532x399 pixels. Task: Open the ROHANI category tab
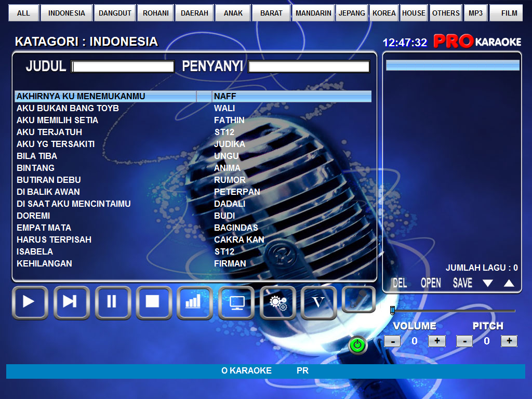click(156, 13)
